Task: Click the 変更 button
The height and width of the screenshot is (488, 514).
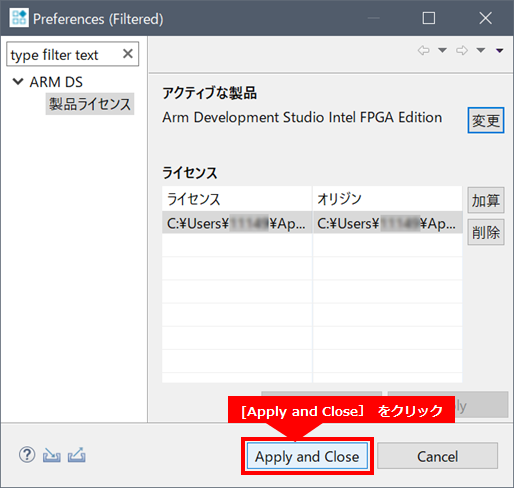Action: coord(486,120)
